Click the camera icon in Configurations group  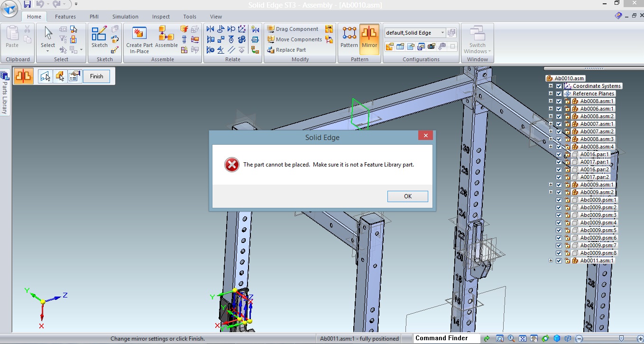(431, 46)
